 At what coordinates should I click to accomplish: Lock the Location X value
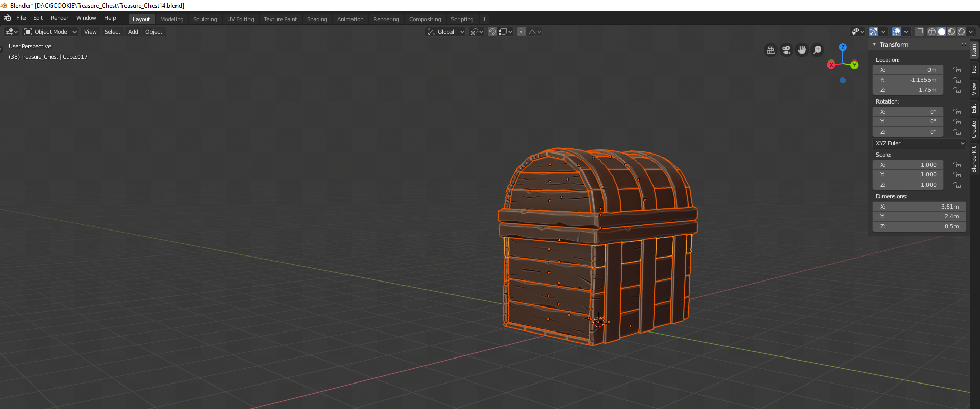(957, 70)
